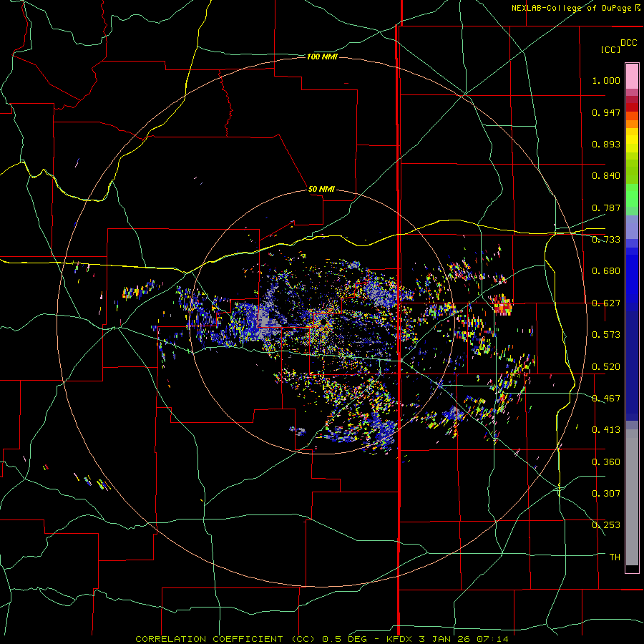Select the 0.413 legend value
644x644 pixels.
point(606,430)
